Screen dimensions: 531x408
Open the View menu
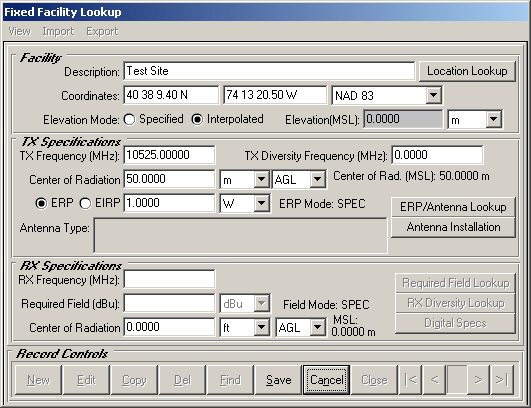click(x=19, y=31)
